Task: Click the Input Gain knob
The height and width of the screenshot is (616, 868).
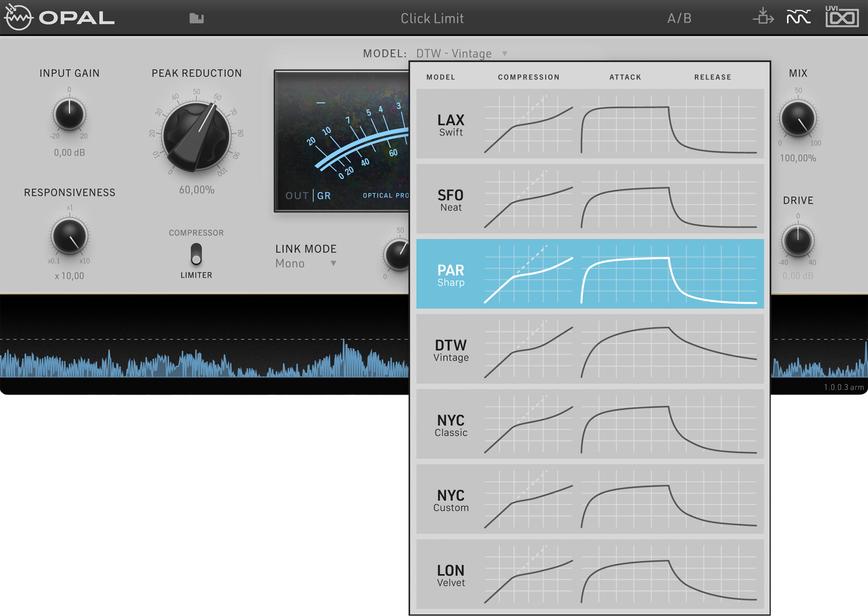Action: [x=69, y=114]
